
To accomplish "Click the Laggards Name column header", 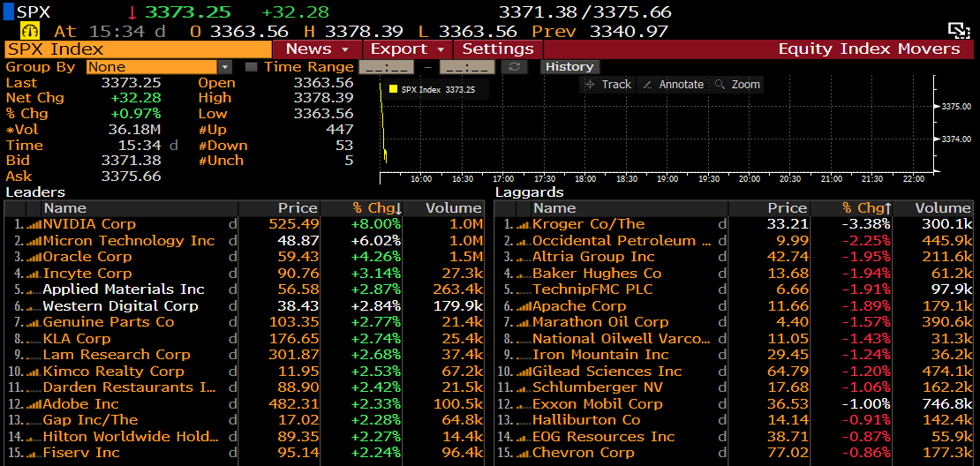I will click(x=630, y=208).
